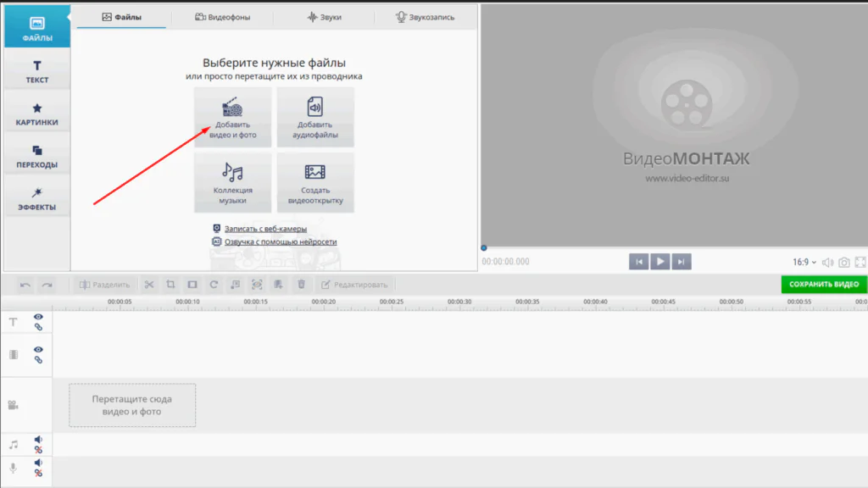
Task: Toggle visibility eye of the text track
Action: click(38, 317)
